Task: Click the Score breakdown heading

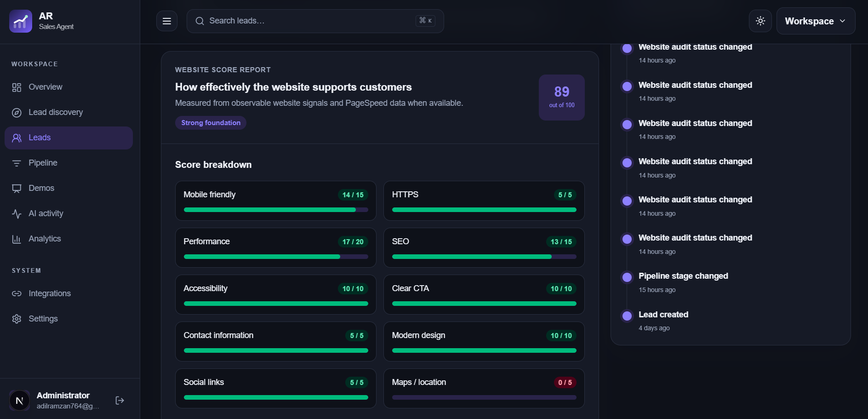Action: [213, 165]
